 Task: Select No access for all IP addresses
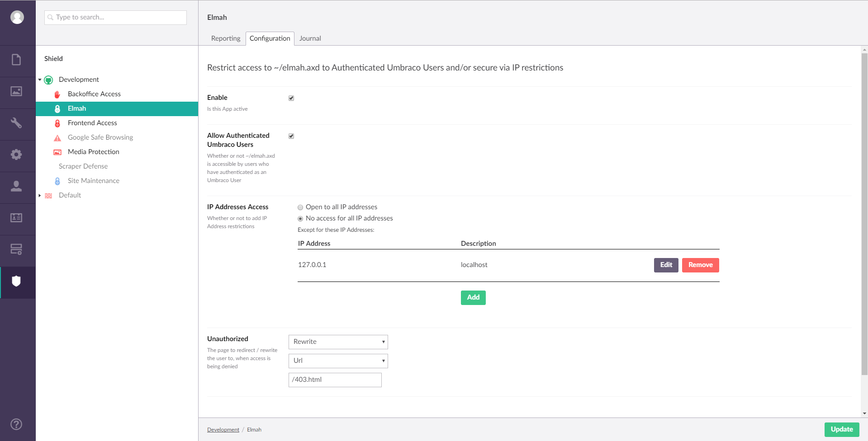(x=300, y=219)
